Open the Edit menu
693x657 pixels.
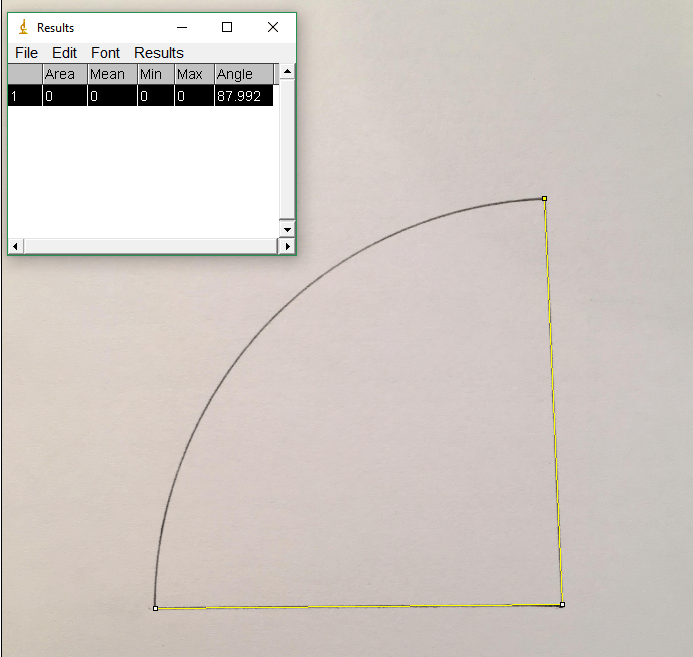[64, 53]
